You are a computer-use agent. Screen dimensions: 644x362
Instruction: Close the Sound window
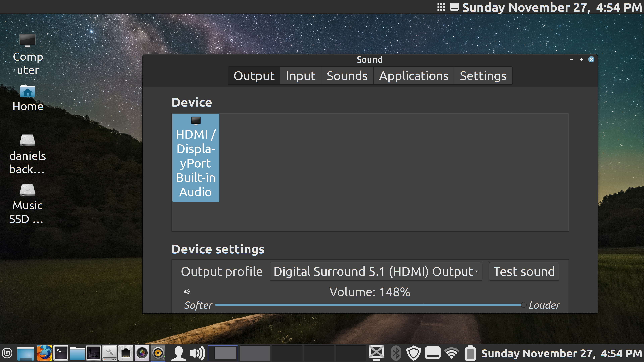pyautogui.click(x=591, y=59)
